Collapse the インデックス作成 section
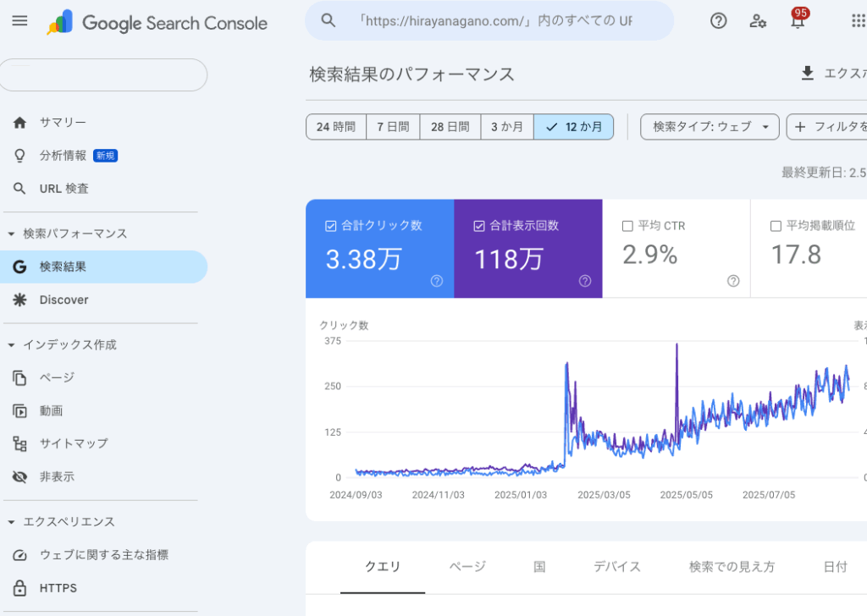The height and width of the screenshot is (616, 867). (x=11, y=345)
